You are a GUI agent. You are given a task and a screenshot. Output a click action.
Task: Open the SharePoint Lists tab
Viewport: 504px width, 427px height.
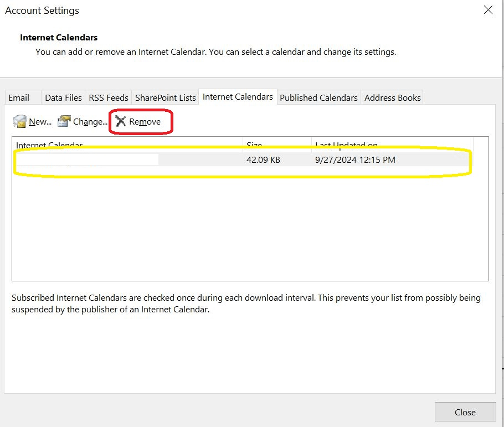click(x=164, y=97)
